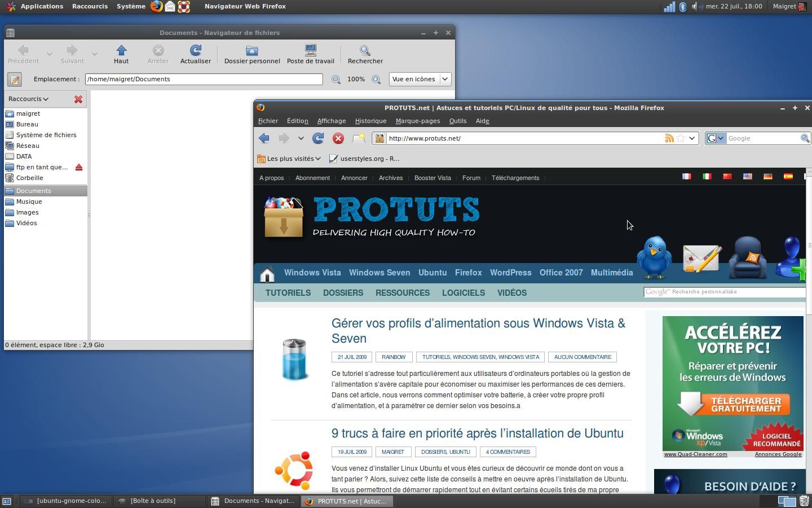Open the Forum link in top nav
Viewport: 812px width, 508px height.
coord(471,178)
